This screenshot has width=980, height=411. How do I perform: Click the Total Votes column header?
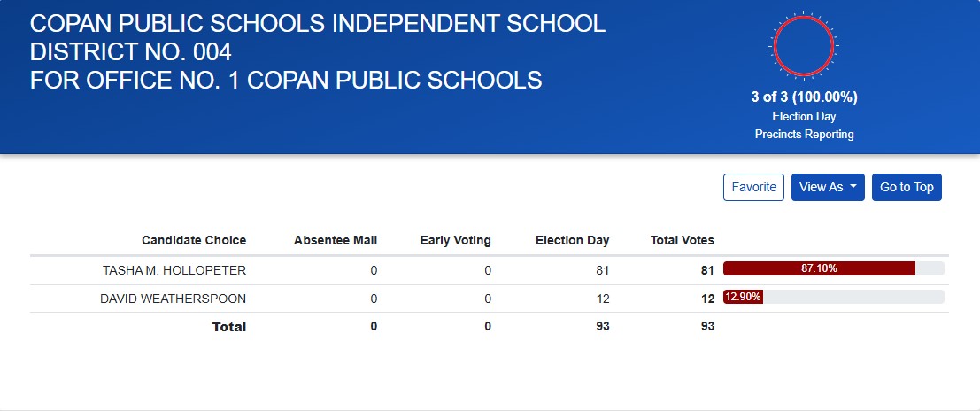click(x=682, y=240)
